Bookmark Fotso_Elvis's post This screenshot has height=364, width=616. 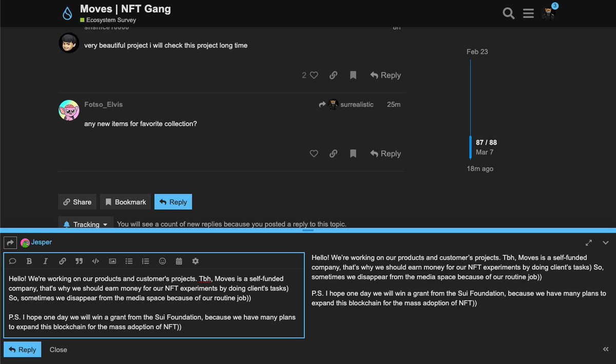pos(353,154)
